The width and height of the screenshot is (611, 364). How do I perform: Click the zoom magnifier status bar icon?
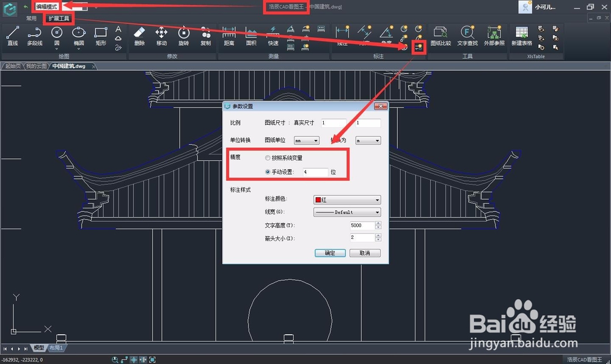point(115,360)
